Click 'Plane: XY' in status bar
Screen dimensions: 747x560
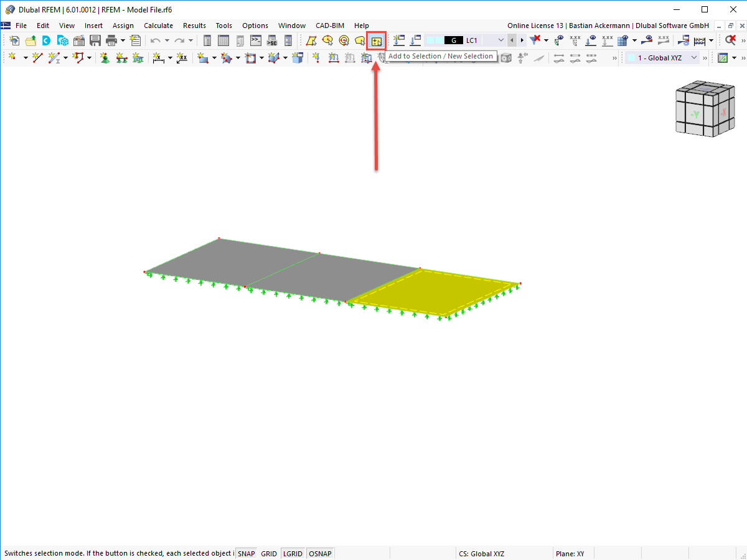coord(570,554)
